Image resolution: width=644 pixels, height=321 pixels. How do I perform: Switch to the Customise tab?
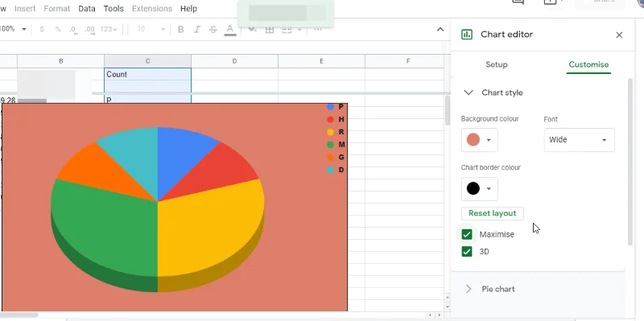pos(588,65)
